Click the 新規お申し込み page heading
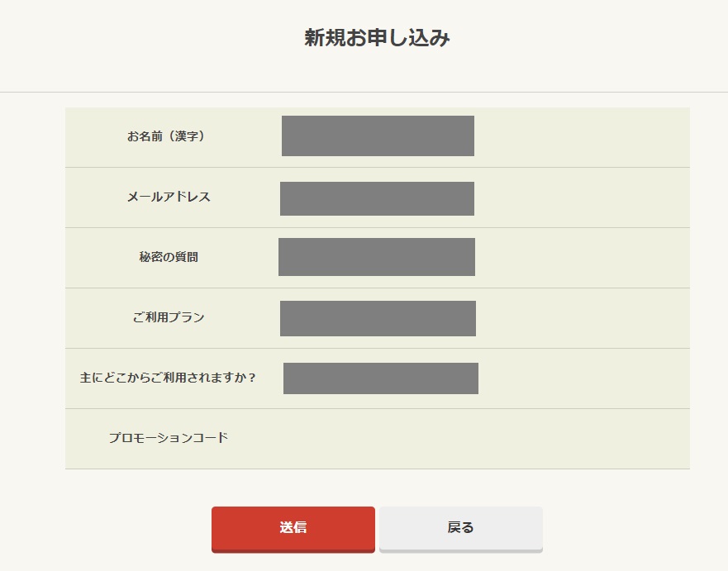Screen dimensions: 728x571 377,38
